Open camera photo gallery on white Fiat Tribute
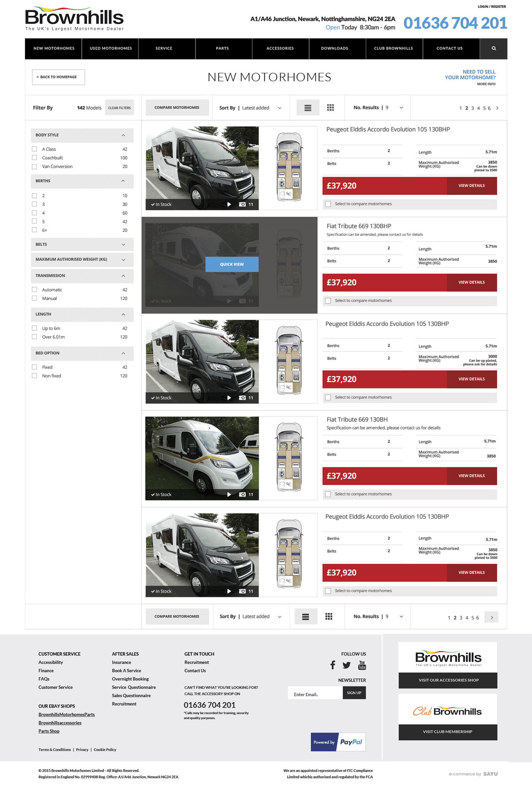Image resolution: width=532 pixels, height=786 pixels. pyautogui.click(x=242, y=494)
